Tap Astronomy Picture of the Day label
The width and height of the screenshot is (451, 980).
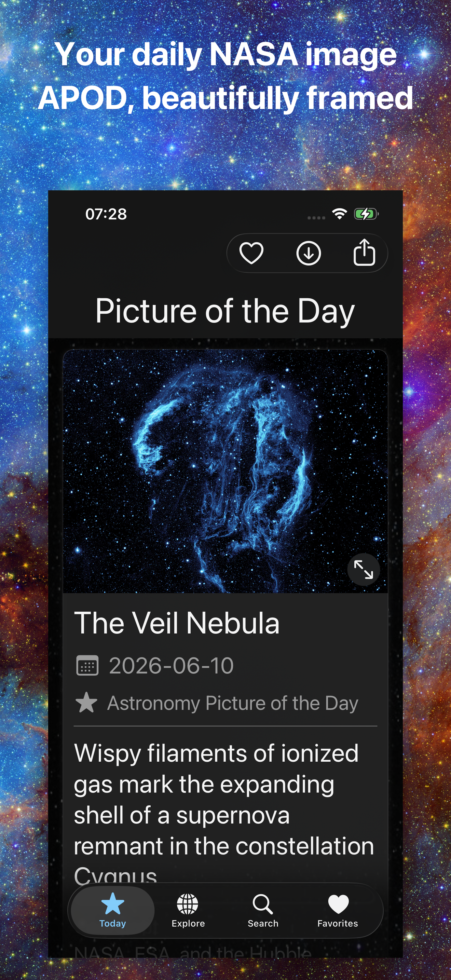pos(233,703)
